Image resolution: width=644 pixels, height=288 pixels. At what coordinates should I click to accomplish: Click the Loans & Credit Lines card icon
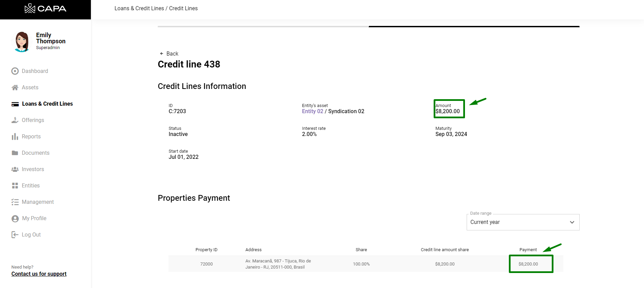click(x=15, y=104)
